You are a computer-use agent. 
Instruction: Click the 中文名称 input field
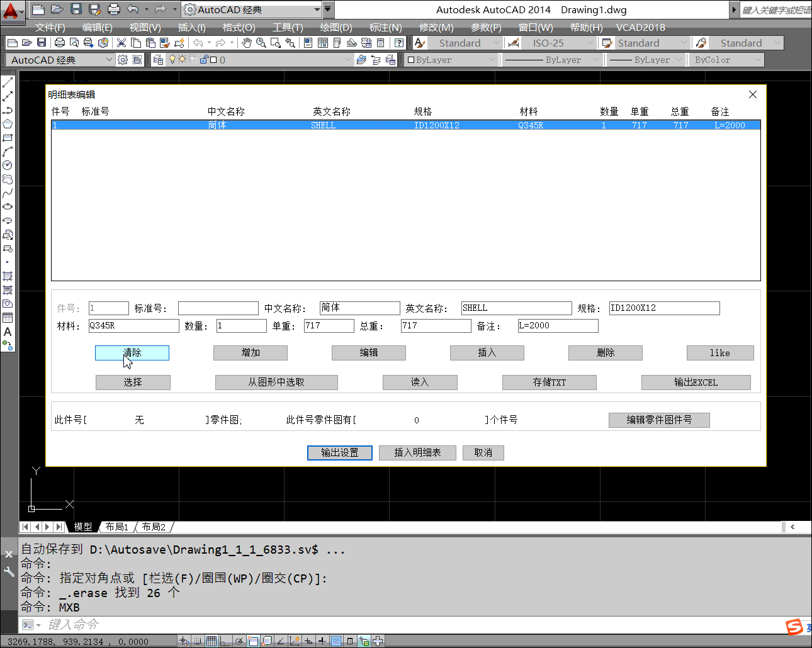pyautogui.click(x=359, y=308)
